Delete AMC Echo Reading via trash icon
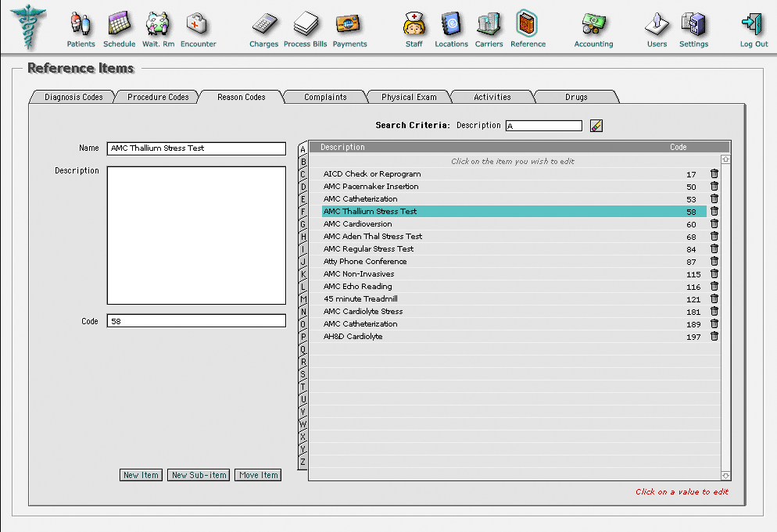777x532 pixels. [x=714, y=286]
